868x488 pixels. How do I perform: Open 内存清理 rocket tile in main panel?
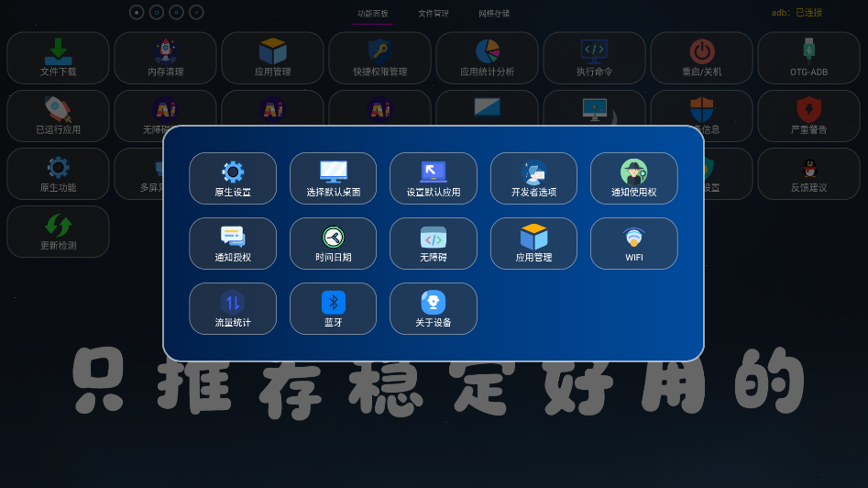(166, 58)
